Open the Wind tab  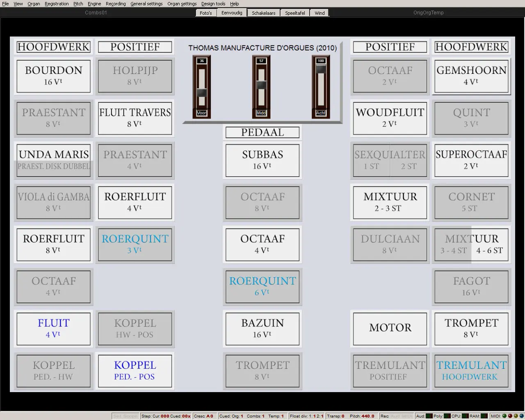click(320, 13)
